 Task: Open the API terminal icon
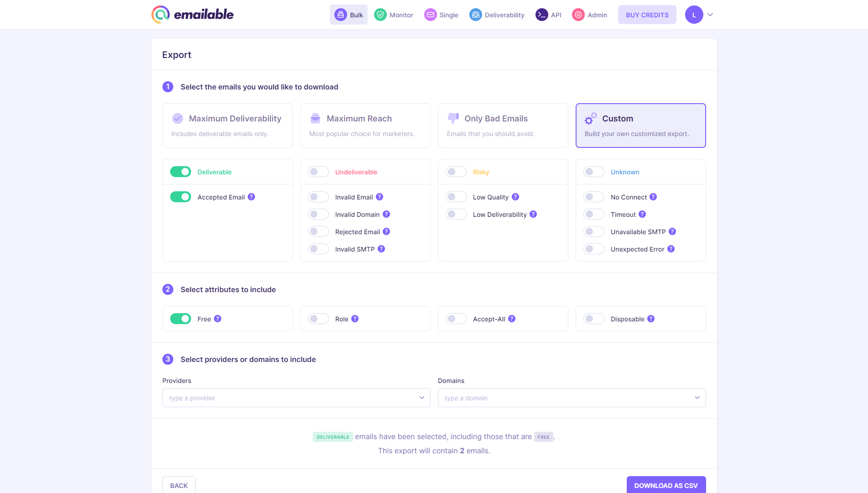coord(542,14)
